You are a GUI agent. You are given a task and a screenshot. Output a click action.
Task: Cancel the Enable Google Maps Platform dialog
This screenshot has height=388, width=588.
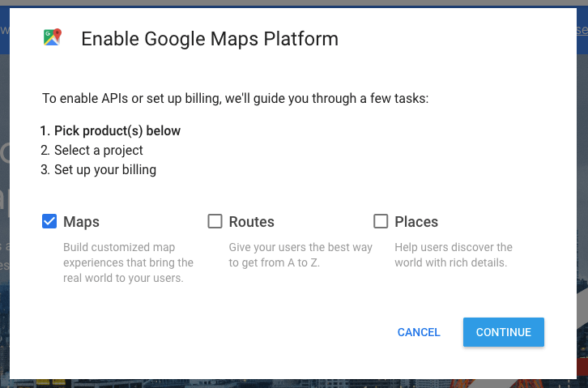pyautogui.click(x=419, y=332)
